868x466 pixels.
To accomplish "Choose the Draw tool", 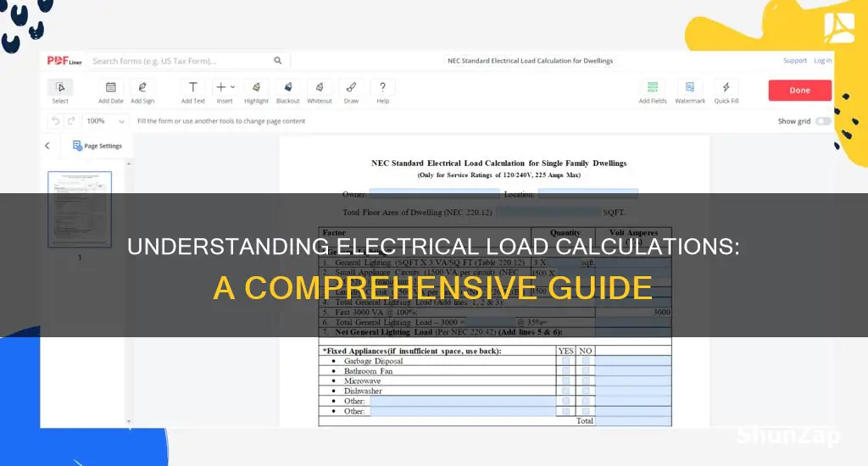I will pos(351,92).
